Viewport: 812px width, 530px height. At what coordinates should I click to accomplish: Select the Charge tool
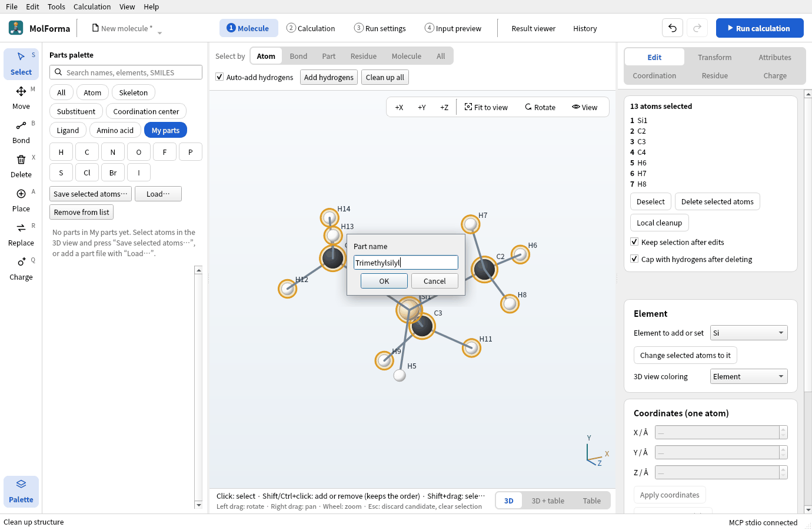[x=21, y=269]
